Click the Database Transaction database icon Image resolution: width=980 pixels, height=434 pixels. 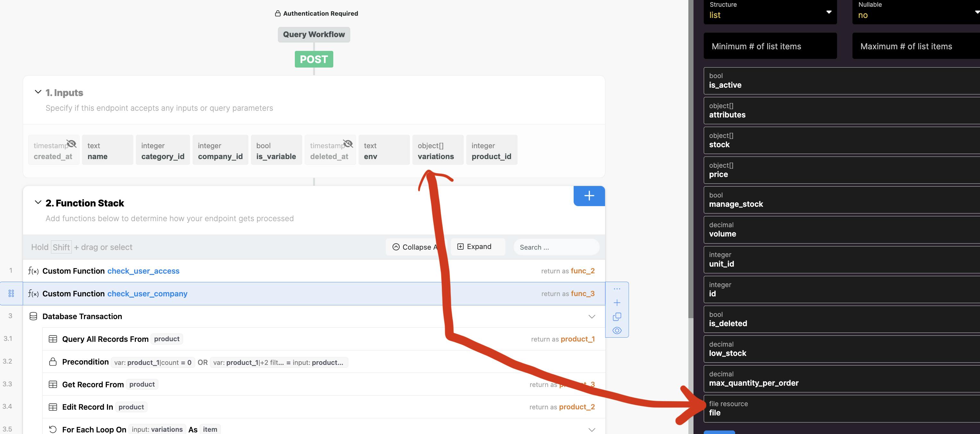click(33, 316)
